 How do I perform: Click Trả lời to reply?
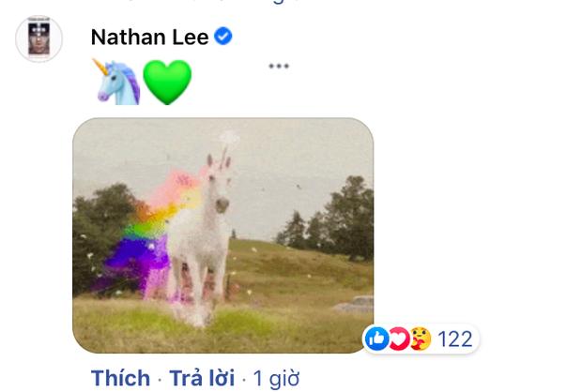point(202,378)
